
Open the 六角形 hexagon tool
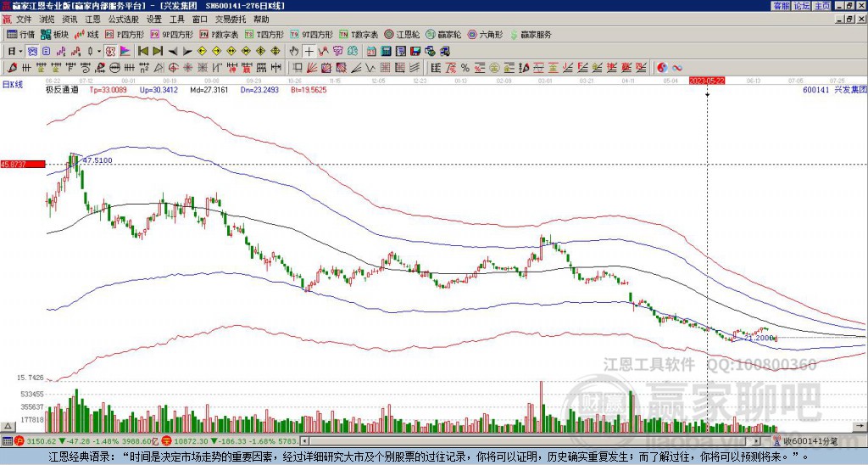485,34
